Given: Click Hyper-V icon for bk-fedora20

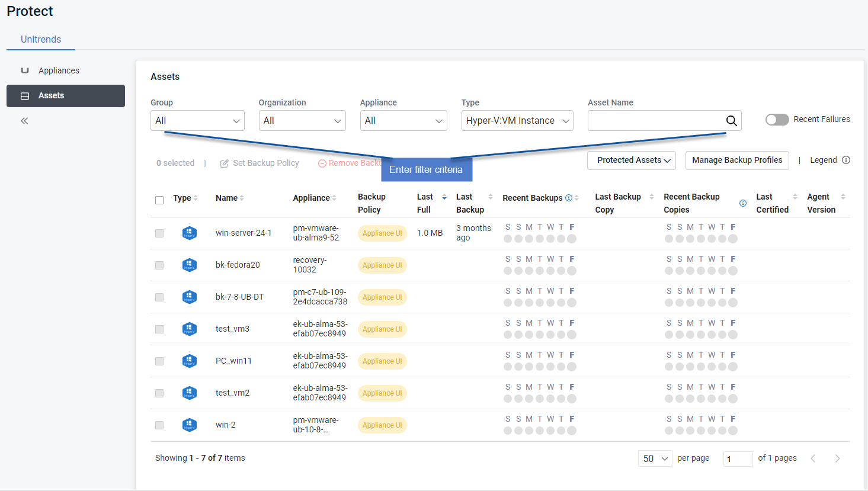Looking at the screenshot, I should coord(190,265).
